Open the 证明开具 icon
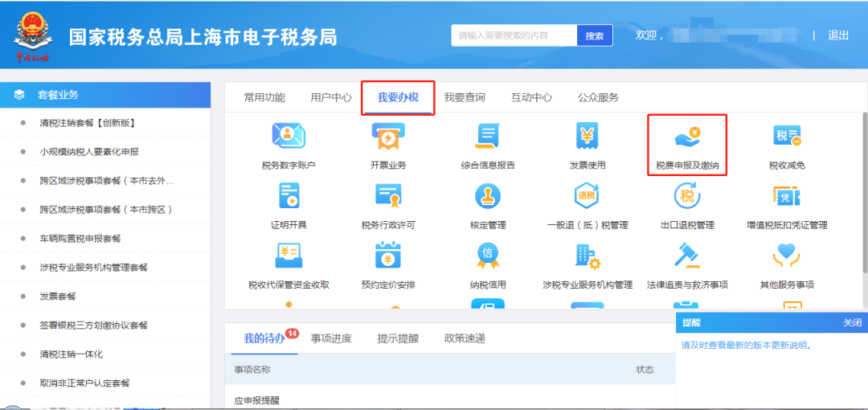This screenshot has height=410, width=868. [289, 198]
